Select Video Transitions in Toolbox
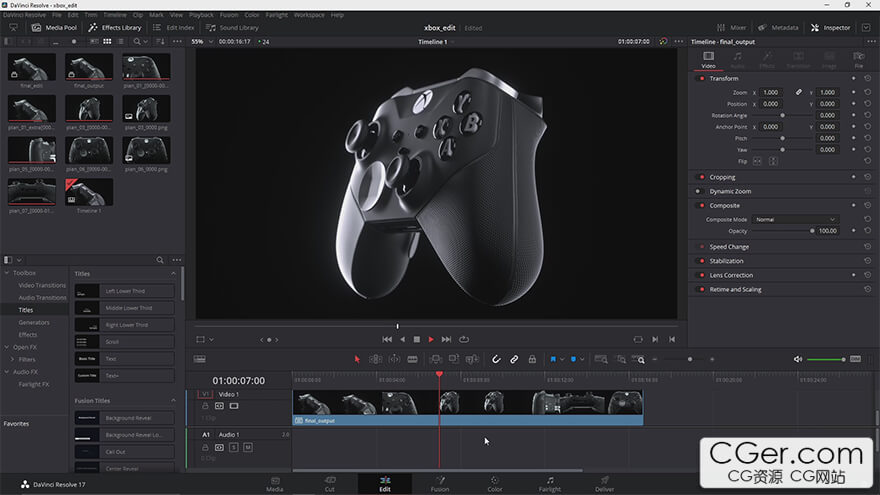880x495 pixels. 42,285
